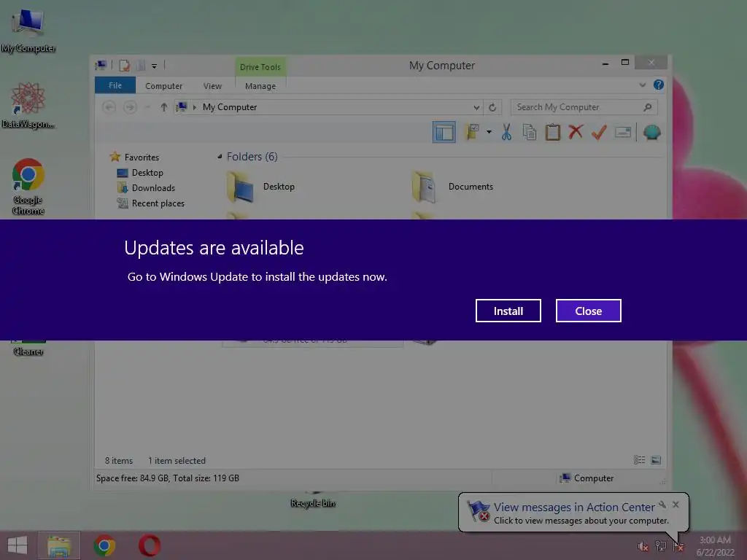
Task: Expand the address bar history dropdown
Action: [x=476, y=108]
